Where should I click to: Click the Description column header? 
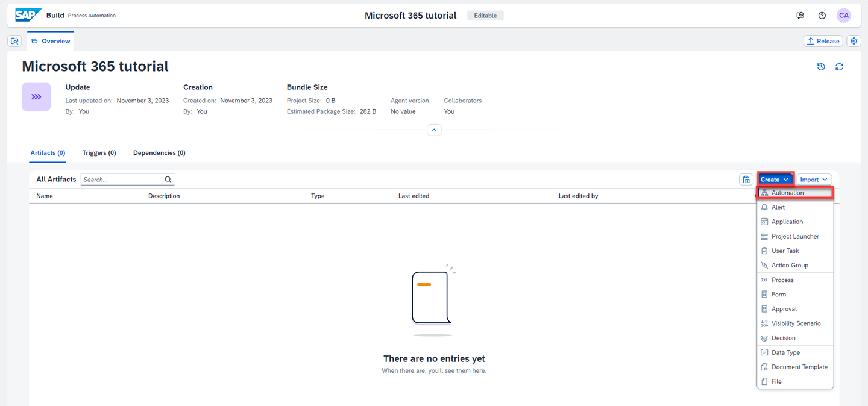[x=164, y=196]
